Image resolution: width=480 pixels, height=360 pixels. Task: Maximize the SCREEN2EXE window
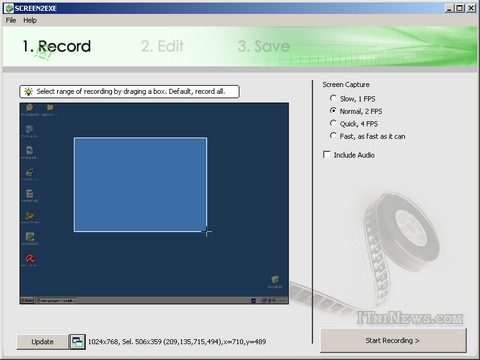pyautogui.click(x=460, y=8)
